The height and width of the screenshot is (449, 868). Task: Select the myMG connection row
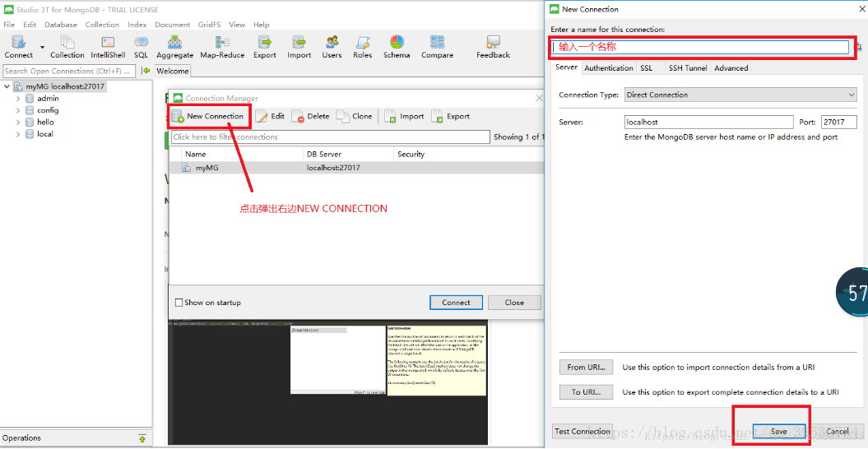click(x=356, y=167)
